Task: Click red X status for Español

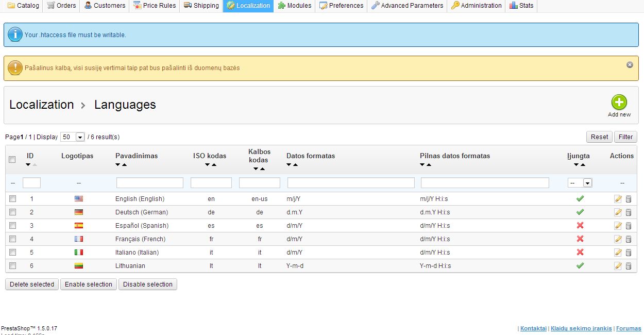Action: pos(580,226)
